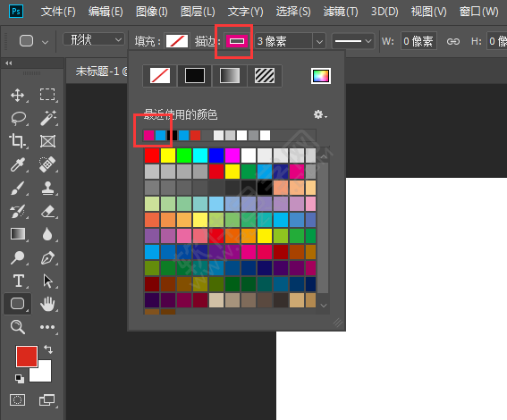The height and width of the screenshot is (420, 507).
Task: Open the 形状 tool mode dropdown
Action: tap(94, 39)
